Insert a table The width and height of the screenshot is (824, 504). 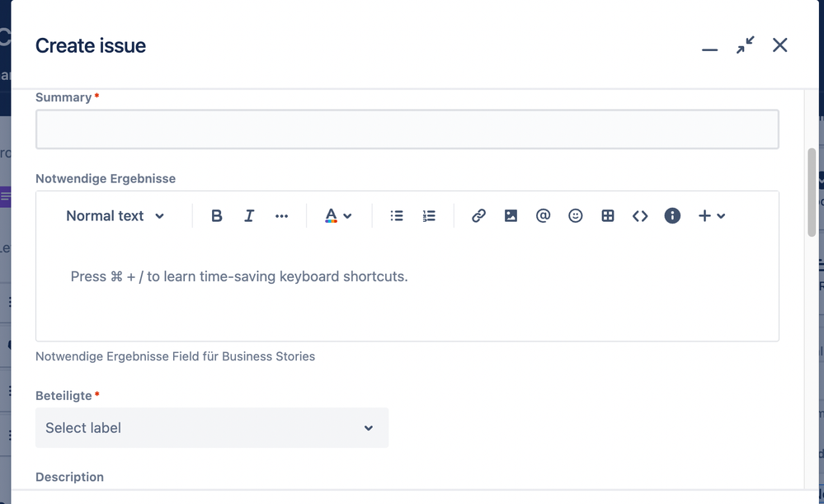pos(608,215)
